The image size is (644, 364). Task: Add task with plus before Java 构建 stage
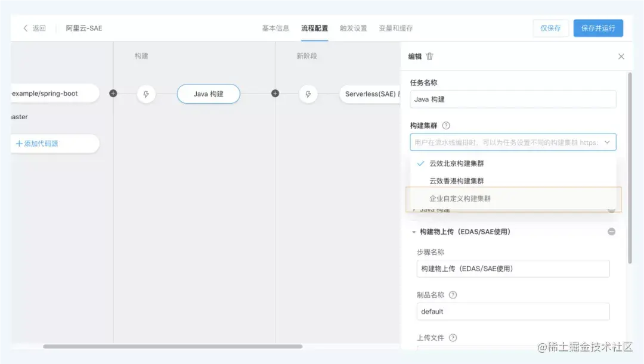point(113,94)
